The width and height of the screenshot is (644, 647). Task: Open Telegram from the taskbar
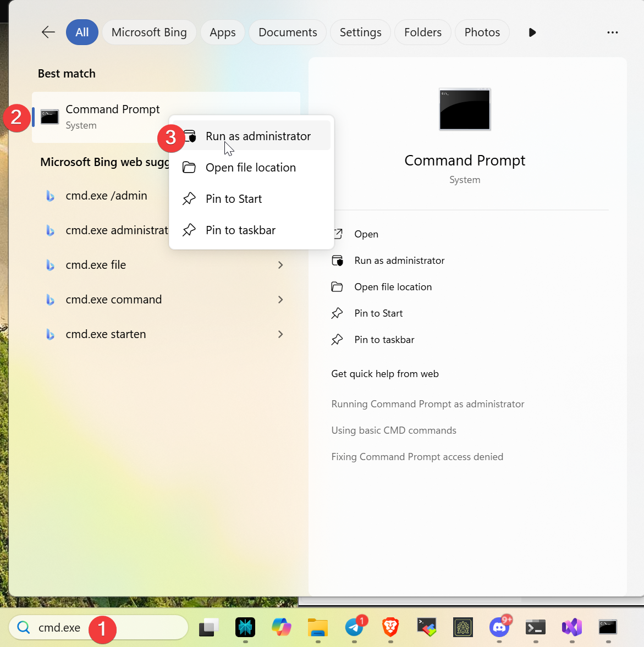coord(355,627)
